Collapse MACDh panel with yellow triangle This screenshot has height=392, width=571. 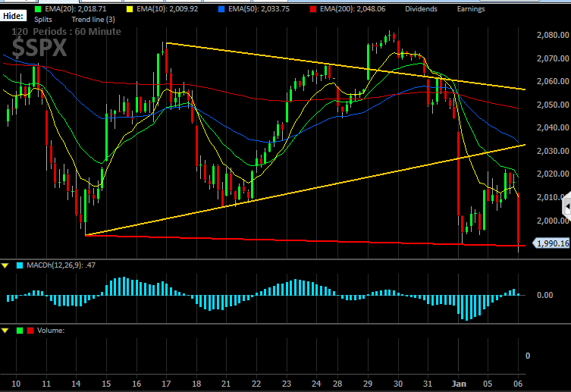(5, 265)
